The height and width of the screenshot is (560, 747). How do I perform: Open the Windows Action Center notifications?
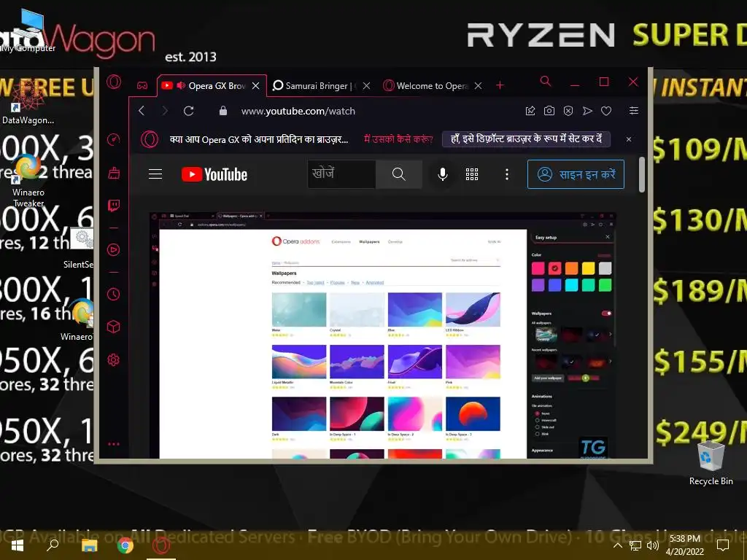[723, 545]
